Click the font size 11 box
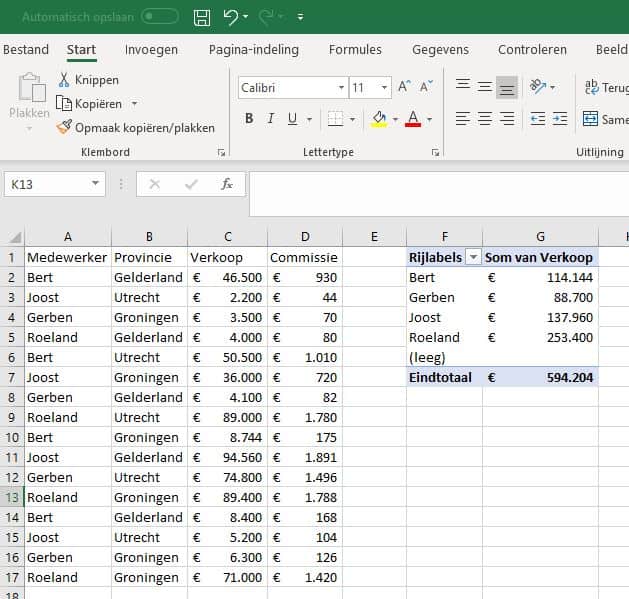 point(364,87)
